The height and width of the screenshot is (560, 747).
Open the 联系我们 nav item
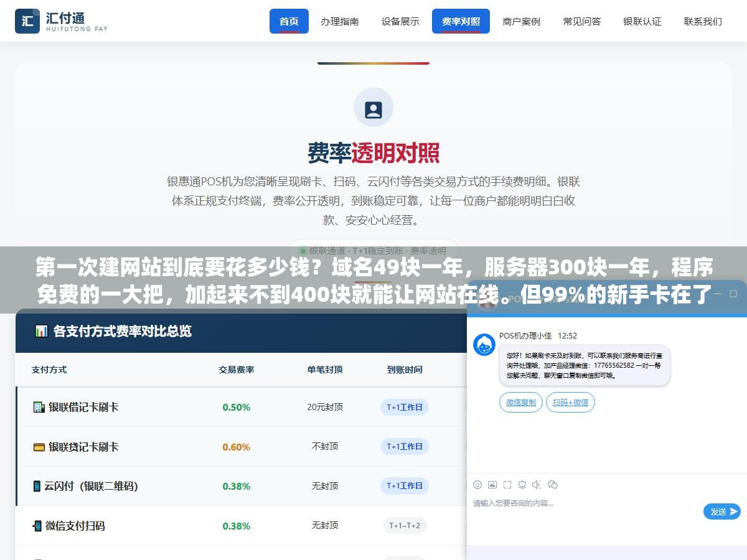[703, 21]
